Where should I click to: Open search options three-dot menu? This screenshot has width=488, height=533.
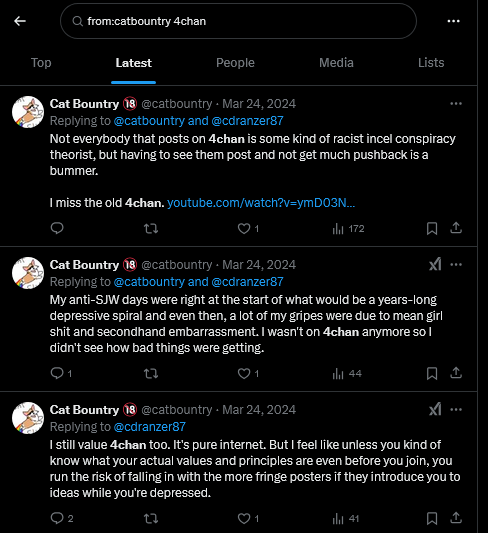pyautogui.click(x=453, y=21)
